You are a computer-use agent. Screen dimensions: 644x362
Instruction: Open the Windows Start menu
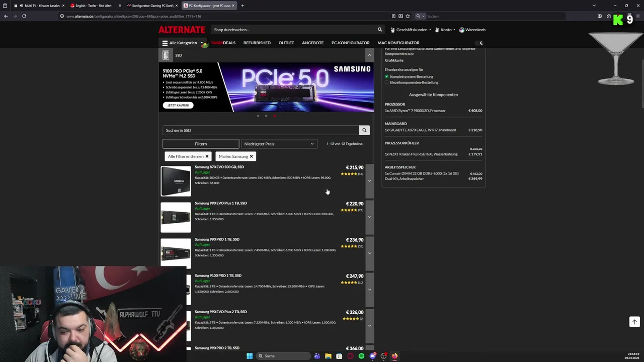pyautogui.click(x=250, y=356)
